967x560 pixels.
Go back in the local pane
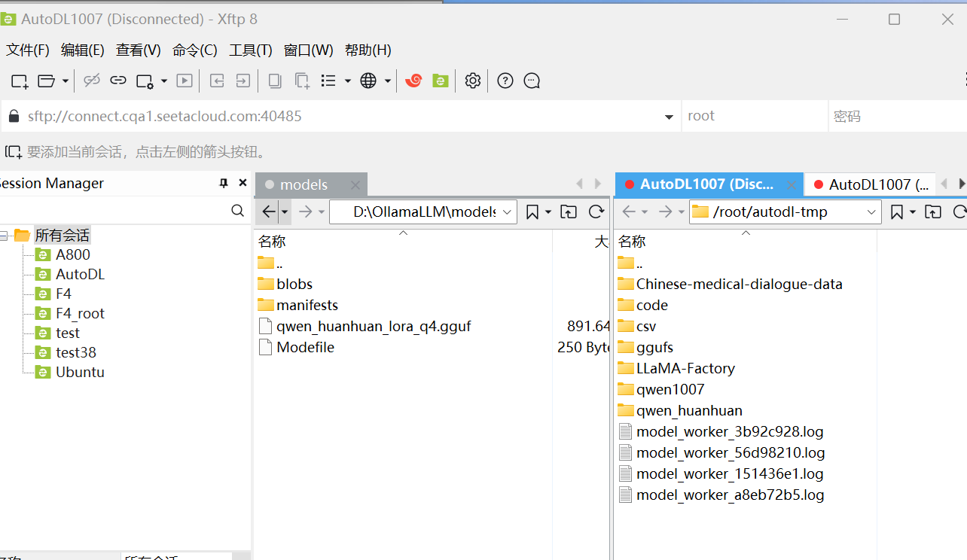tap(269, 212)
